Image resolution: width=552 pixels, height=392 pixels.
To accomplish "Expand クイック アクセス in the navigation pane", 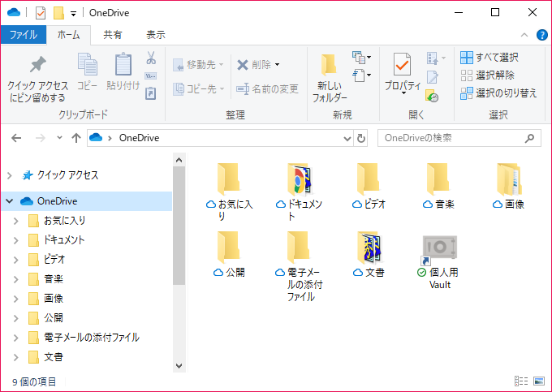I will coord(10,175).
